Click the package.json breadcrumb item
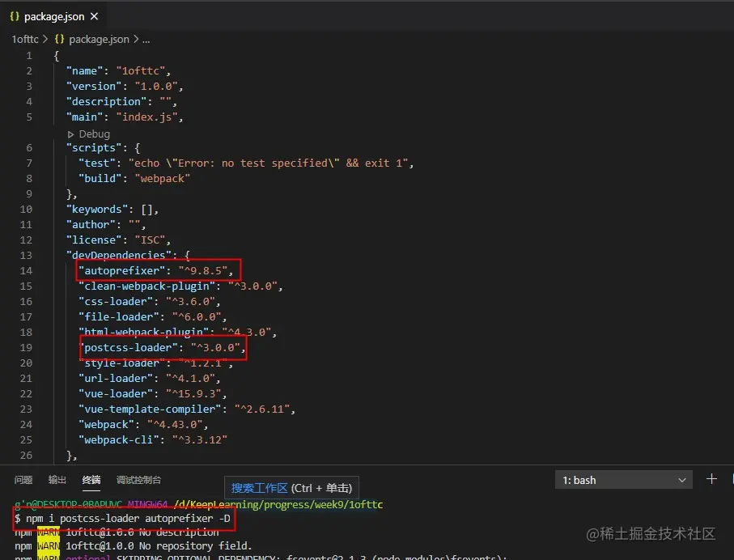The image size is (734, 560). (x=99, y=40)
